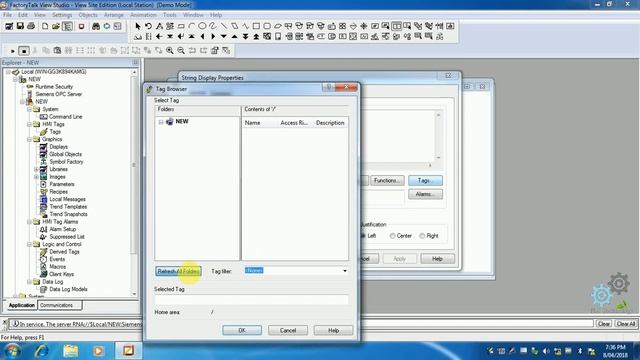Toggle the Explorer panel toolbar icon
This screenshot has height=360, width=640.
(x=67, y=26)
